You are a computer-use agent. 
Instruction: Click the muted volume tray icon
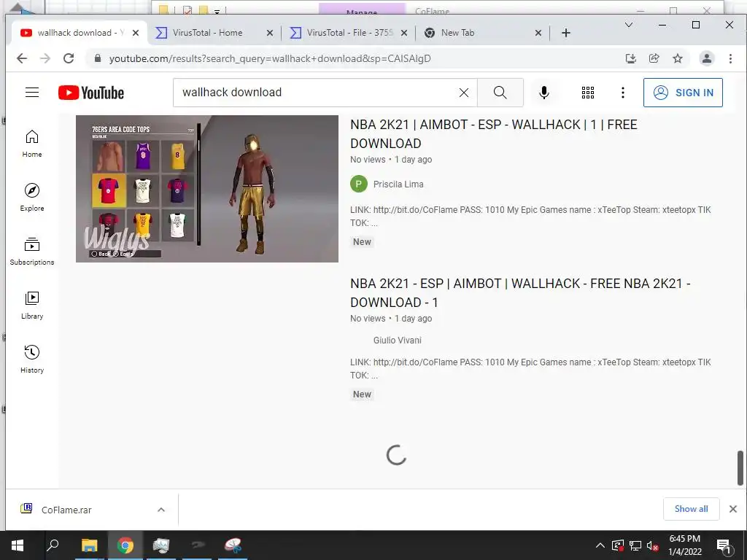(653, 545)
